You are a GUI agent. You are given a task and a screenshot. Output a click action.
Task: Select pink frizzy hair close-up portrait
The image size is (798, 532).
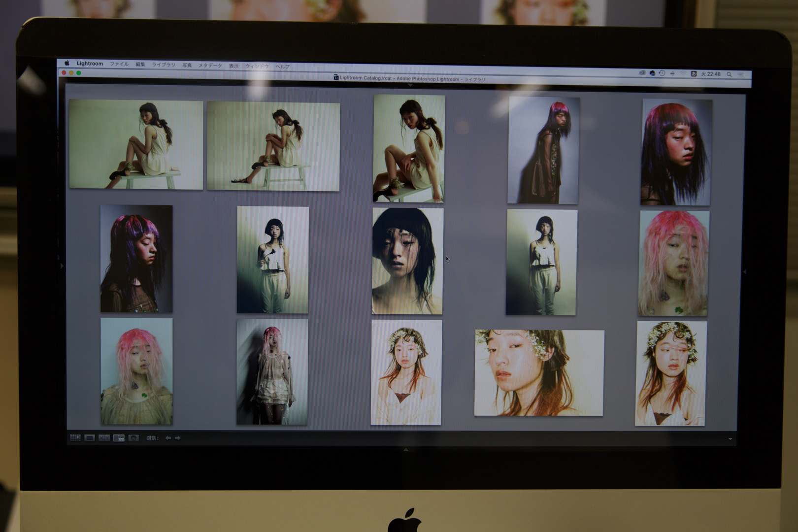674,264
